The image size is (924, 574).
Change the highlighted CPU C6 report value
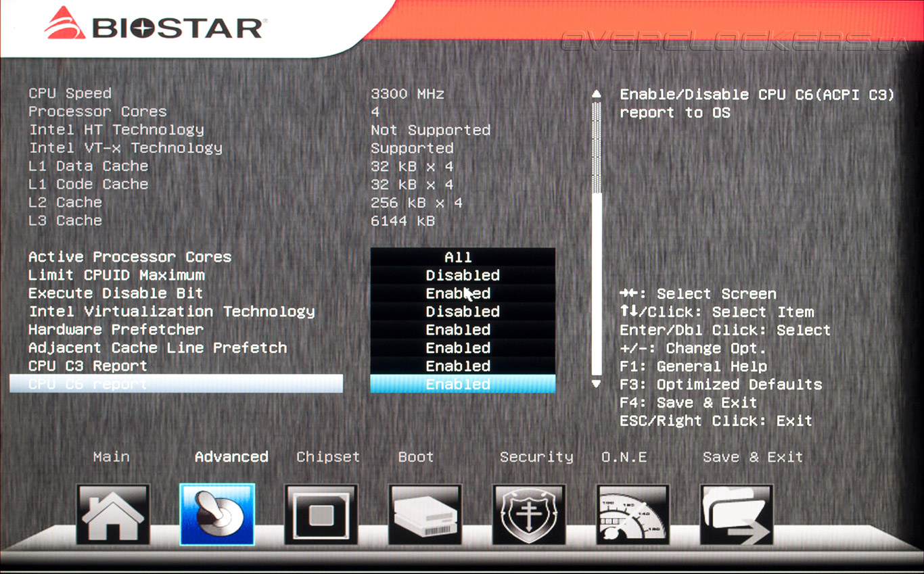[x=463, y=384]
